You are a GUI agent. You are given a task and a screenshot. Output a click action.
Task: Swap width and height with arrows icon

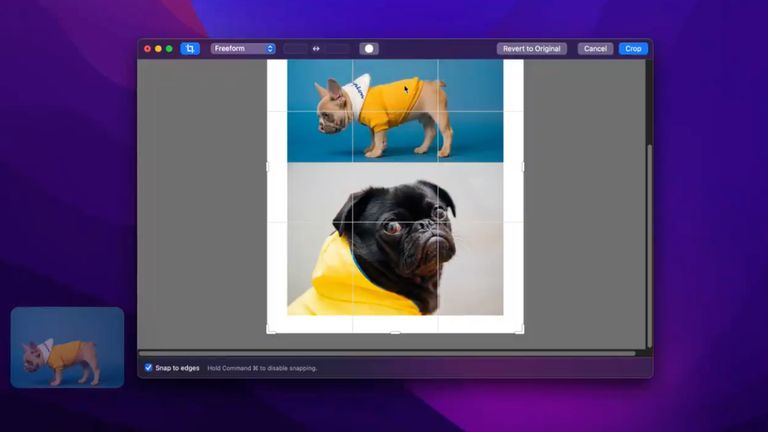[317, 48]
